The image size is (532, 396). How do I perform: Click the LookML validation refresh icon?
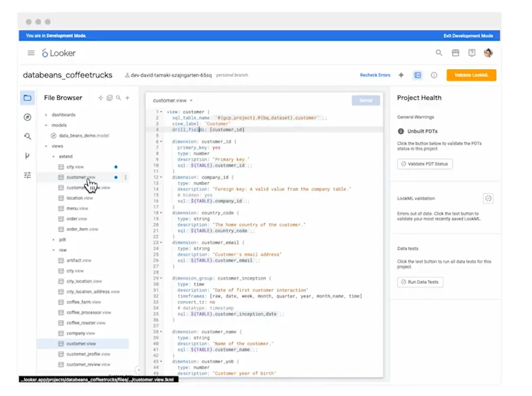488,198
